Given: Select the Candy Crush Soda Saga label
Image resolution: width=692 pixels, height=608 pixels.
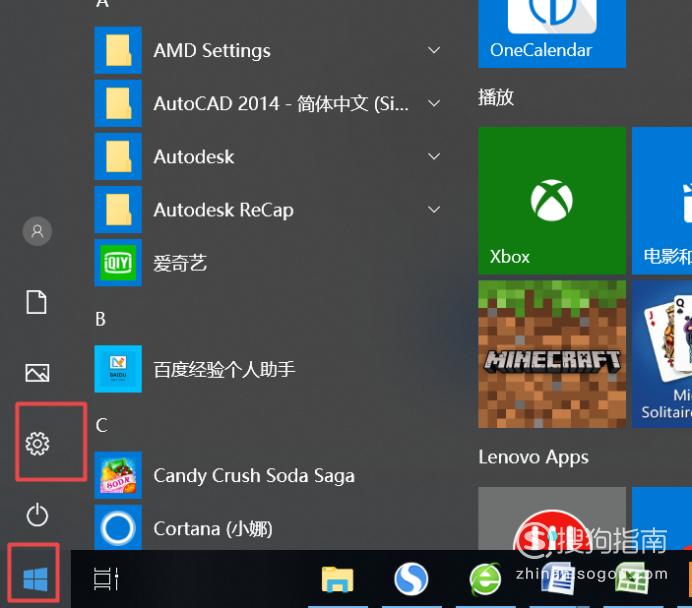Looking at the screenshot, I should [x=254, y=476].
